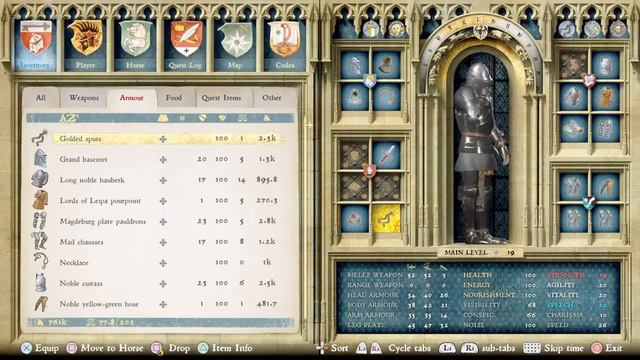Screen dimensions: 640x360
Task: Click equipped marker on Mail chausses row
Action: click(163, 242)
